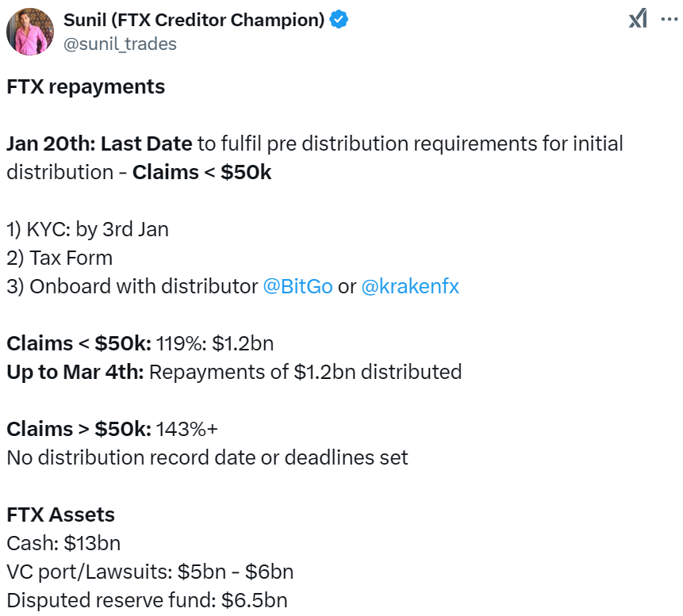Click the 'Cash: $13bn' line

tap(63, 543)
